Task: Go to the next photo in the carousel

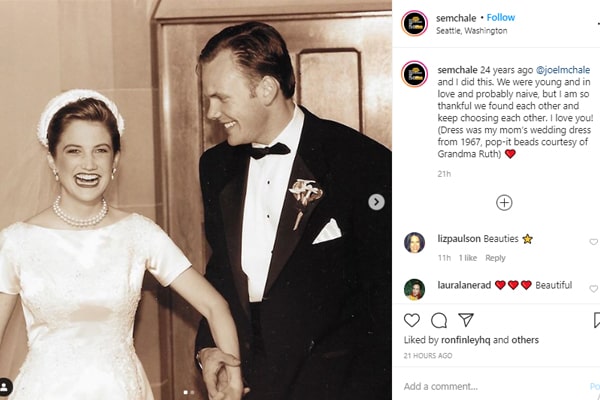Action: pyautogui.click(x=376, y=202)
